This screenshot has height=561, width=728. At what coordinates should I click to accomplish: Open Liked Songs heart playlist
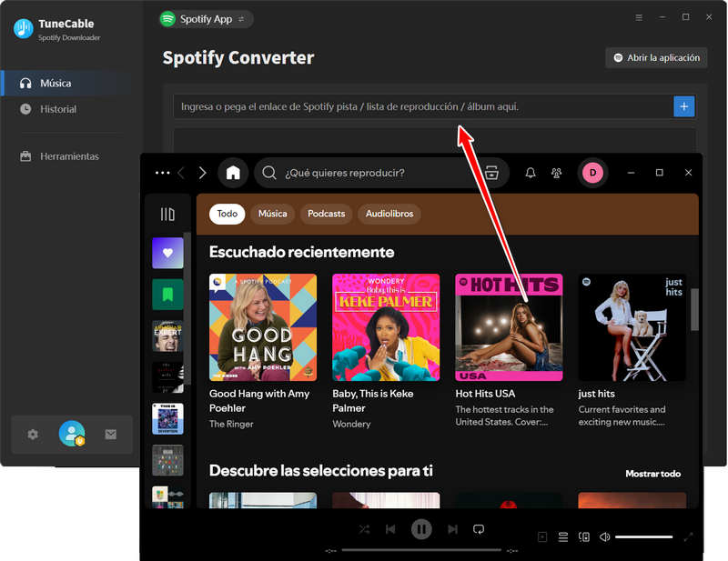[167, 253]
